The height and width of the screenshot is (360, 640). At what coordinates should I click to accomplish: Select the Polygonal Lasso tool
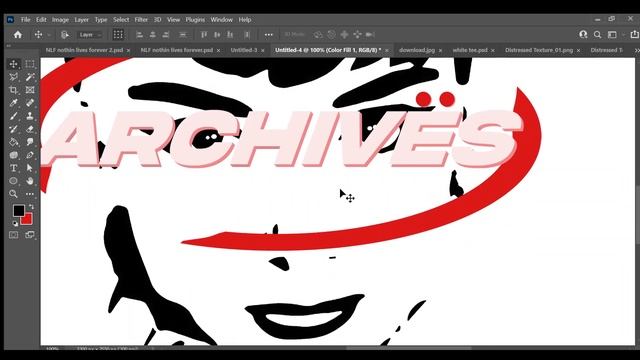13,77
